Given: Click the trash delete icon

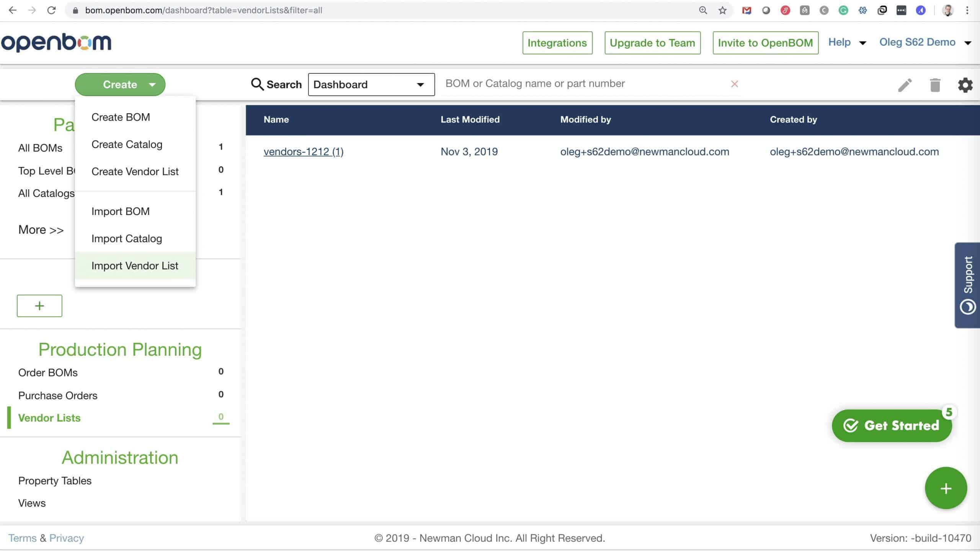Looking at the screenshot, I should [935, 85].
